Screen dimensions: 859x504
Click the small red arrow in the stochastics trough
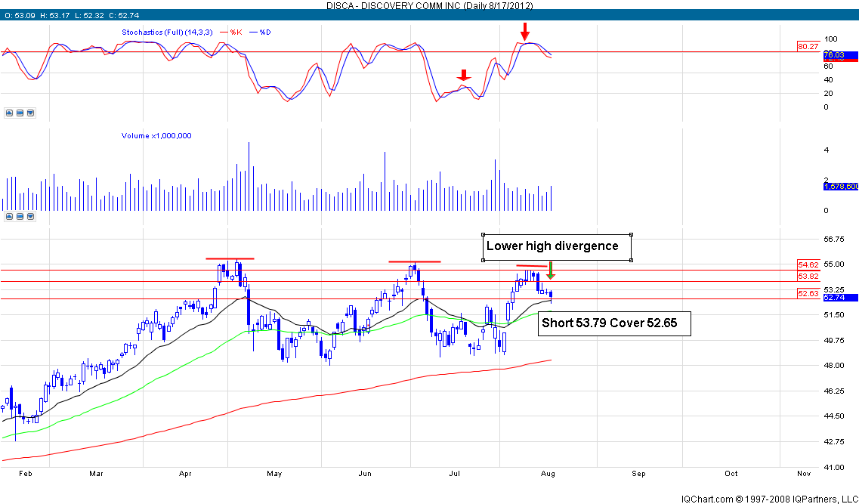tap(464, 75)
